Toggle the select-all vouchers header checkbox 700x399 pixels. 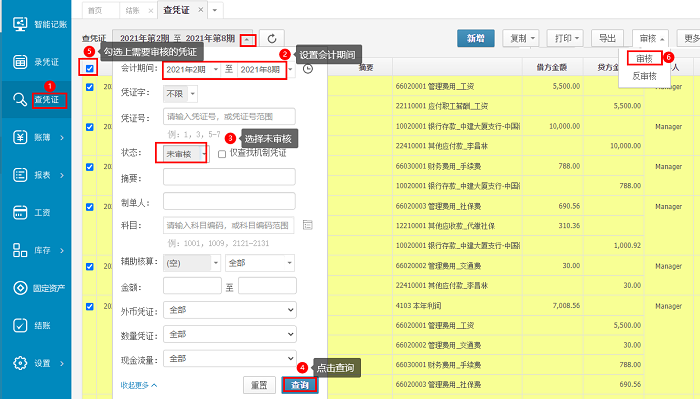click(90, 68)
